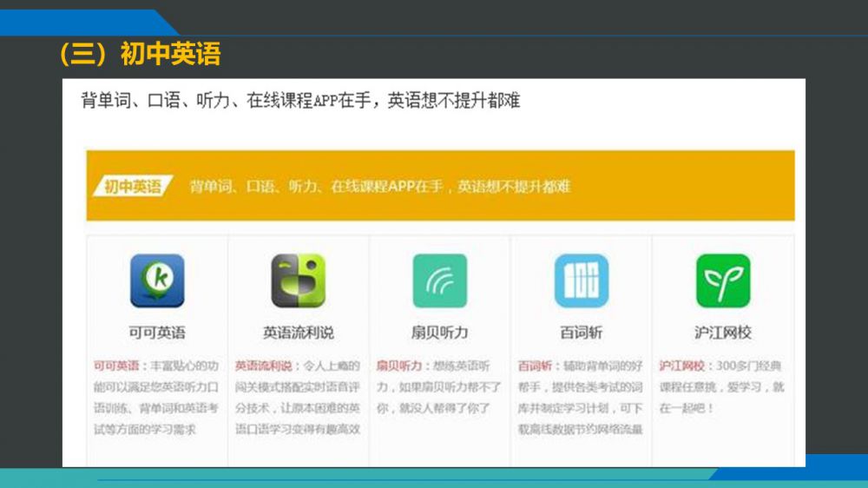Click the 可可英语 green-blue app icon
The width and height of the screenshot is (868, 488).
pyautogui.click(x=157, y=280)
